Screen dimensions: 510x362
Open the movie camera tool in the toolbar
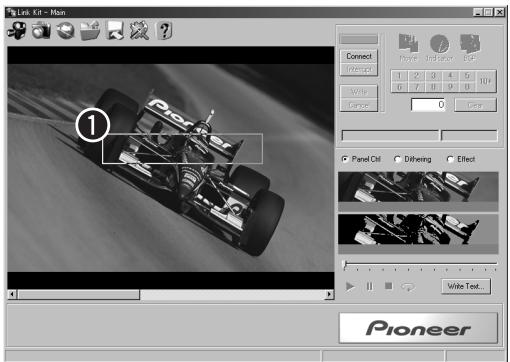[17, 30]
